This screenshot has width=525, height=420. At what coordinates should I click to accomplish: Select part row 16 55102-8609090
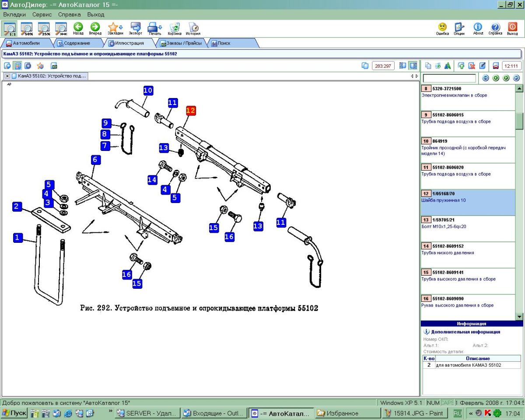[468, 307]
